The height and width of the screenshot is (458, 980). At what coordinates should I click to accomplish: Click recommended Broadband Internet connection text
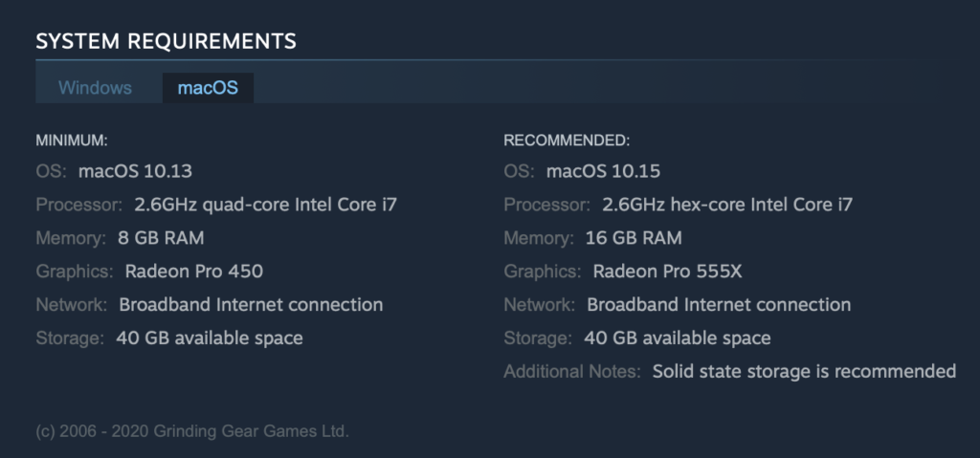tap(719, 305)
